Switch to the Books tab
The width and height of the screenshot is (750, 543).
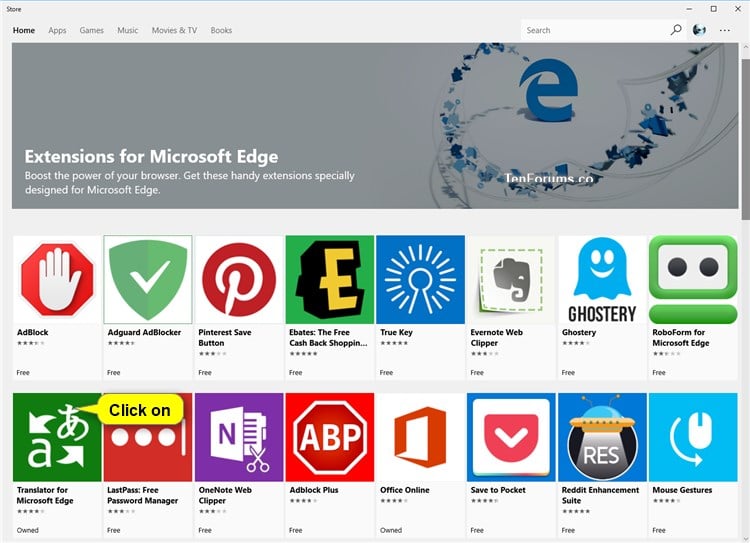(x=221, y=30)
